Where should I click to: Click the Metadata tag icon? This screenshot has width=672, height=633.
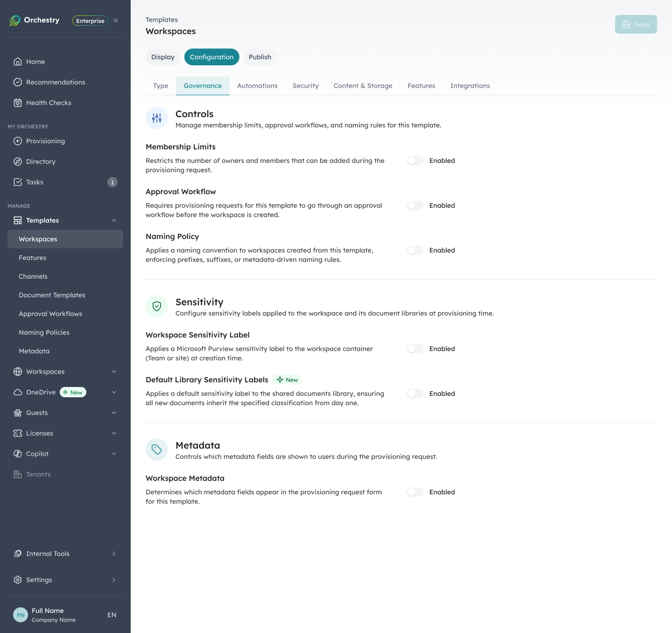point(157,450)
